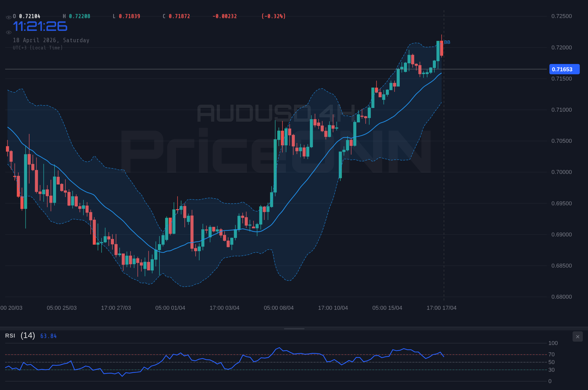Click the 0.72500 price axis label
The width and height of the screenshot is (588, 390).
(562, 16)
